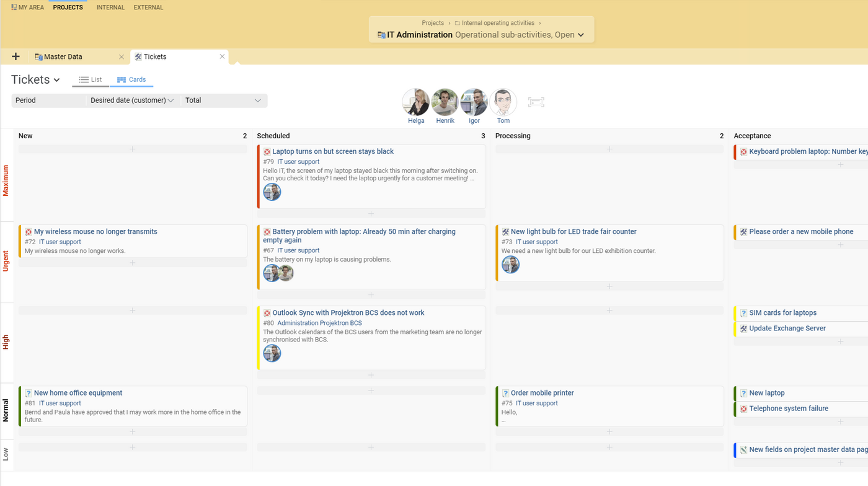Click assignee avatar on Laptop screen black ticket
Viewport: 868px width, 486px height.
point(272,192)
